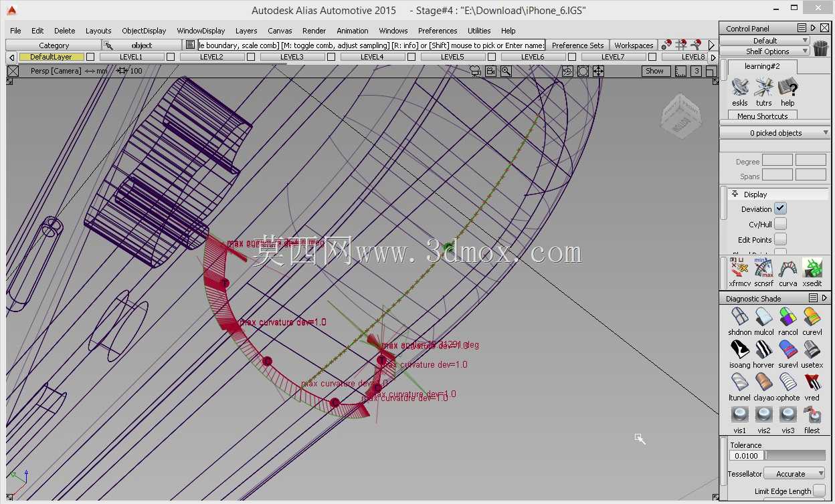This screenshot has height=504, width=835.
Task: Select the striped shade icon beside clayao
Action: [788, 382]
